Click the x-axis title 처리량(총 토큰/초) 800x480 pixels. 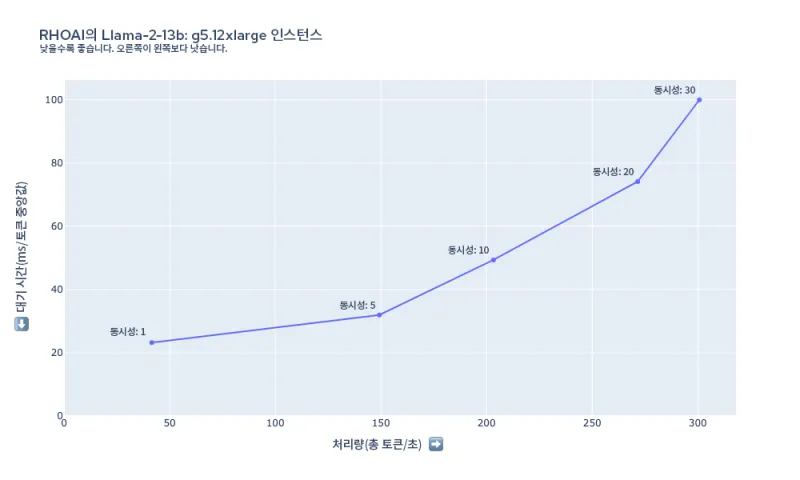378,444
